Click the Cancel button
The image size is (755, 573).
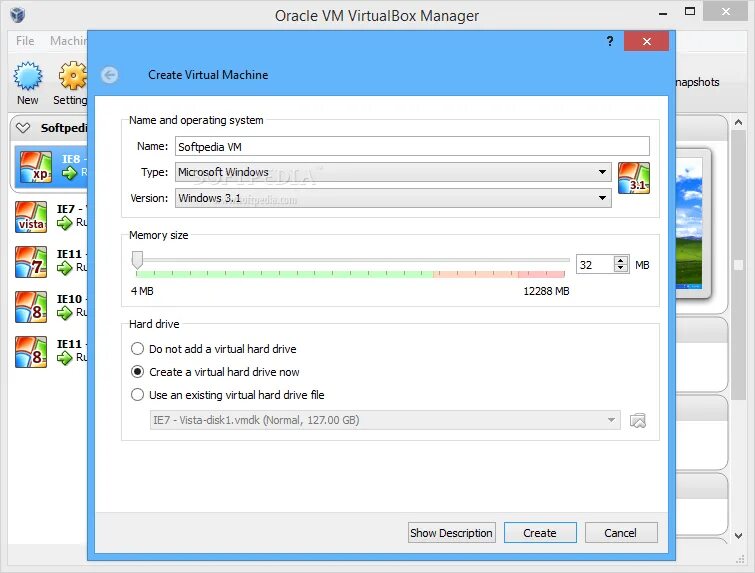click(621, 533)
